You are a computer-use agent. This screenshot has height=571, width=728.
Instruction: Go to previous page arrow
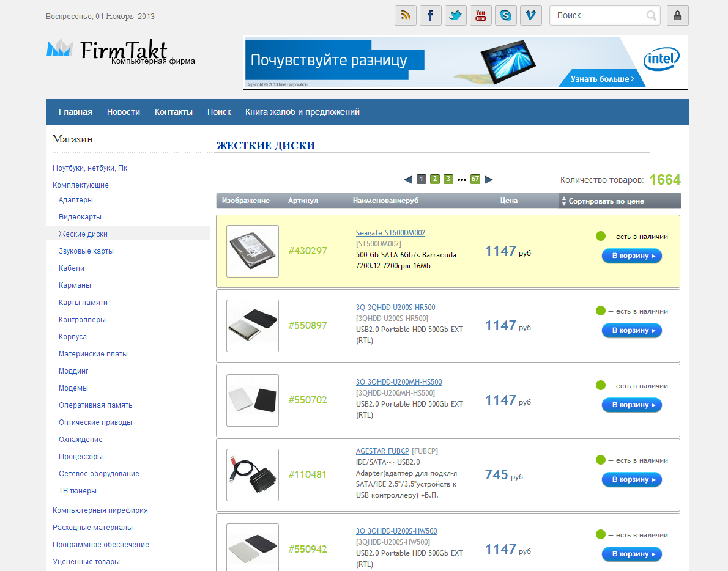(x=408, y=180)
